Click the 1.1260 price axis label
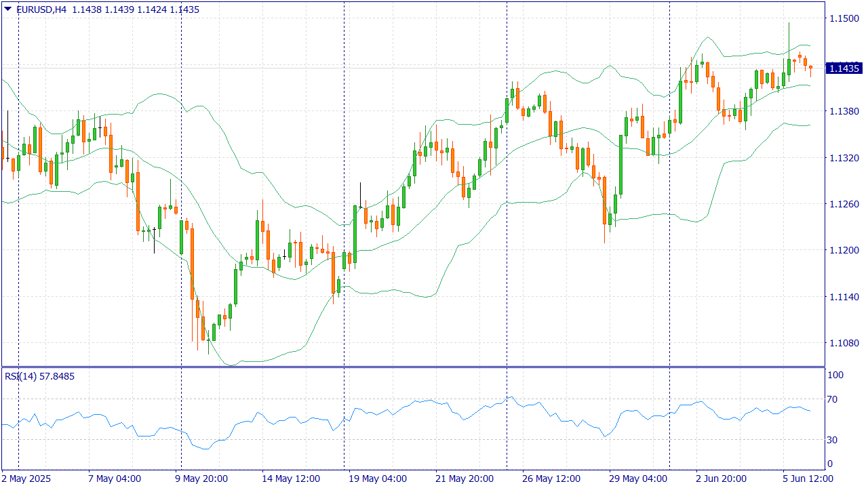868x488 pixels. (x=844, y=204)
